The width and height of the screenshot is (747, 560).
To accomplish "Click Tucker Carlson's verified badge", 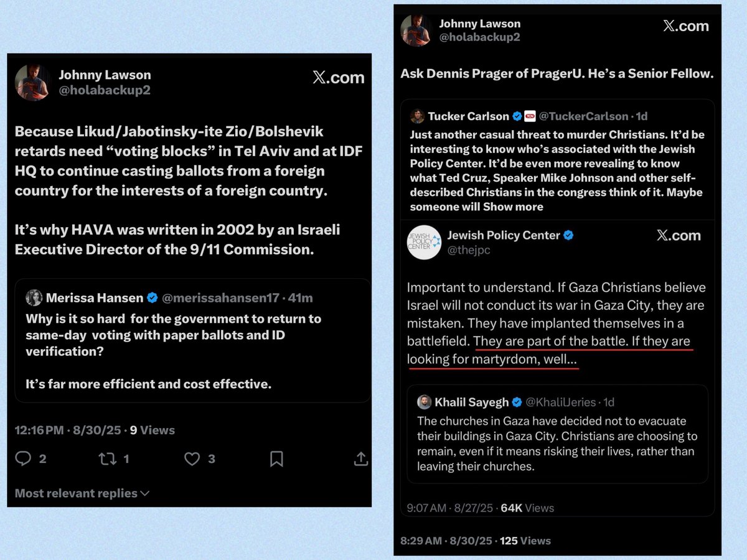I will [x=516, y=116].
